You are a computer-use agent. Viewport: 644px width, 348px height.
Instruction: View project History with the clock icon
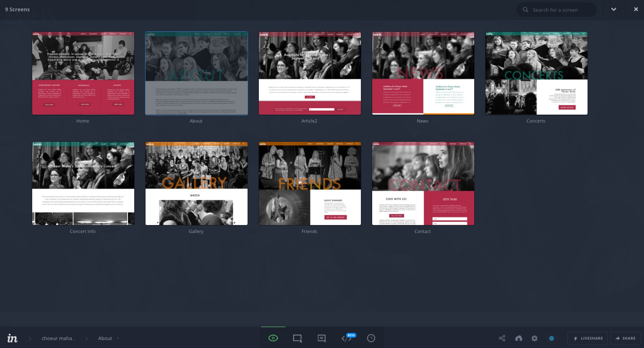pos(371,338)
